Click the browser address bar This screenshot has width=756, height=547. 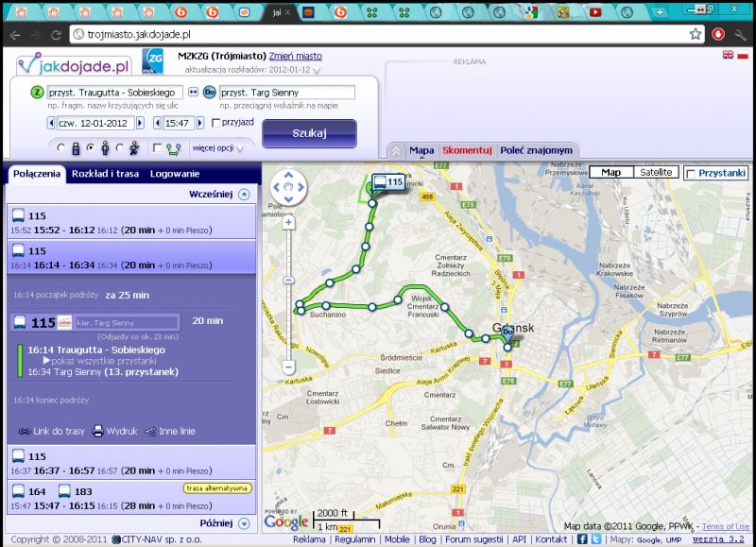tap(381, 34)
